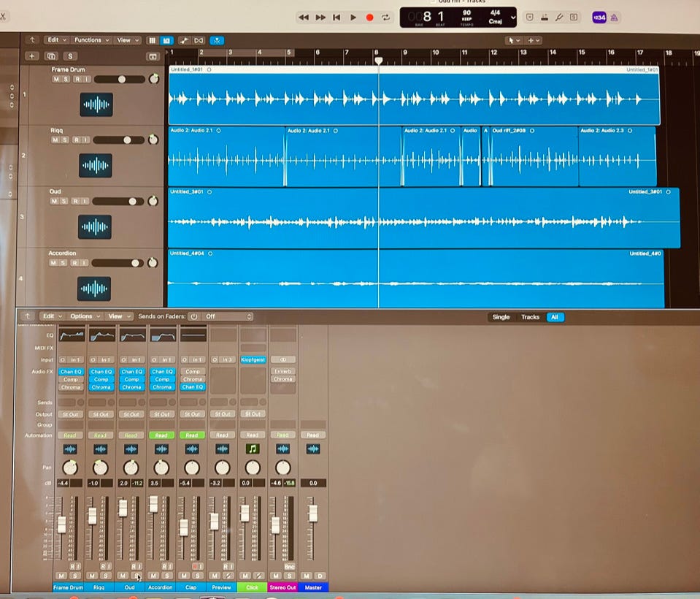Solo the Riqq track in the track header
The height and width of the screenshot is (599, 700).
coord(65,140)
